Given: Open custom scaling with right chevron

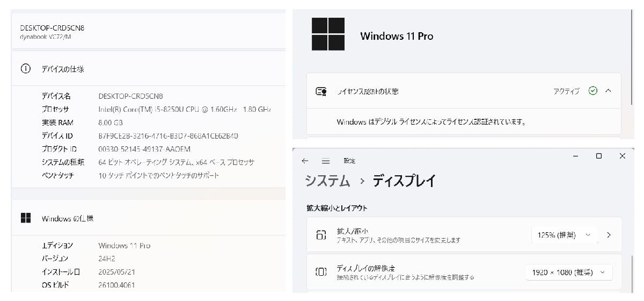Looking at the screenshot, I should pyautogui.click(x=609, y=235).
